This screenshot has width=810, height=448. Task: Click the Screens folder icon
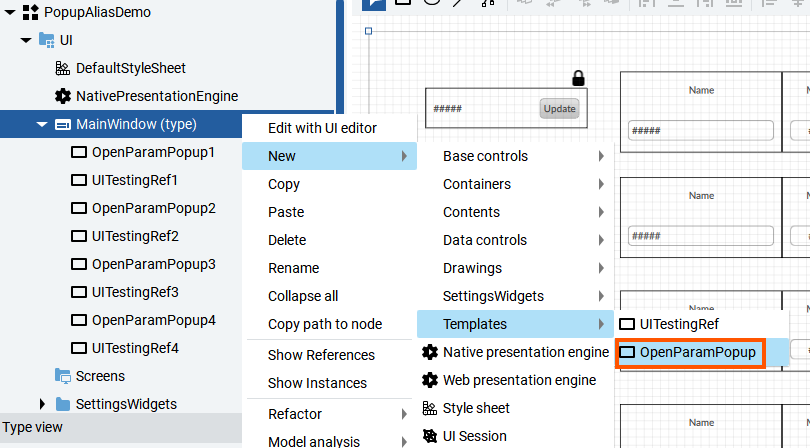click(x=63, y=376)
